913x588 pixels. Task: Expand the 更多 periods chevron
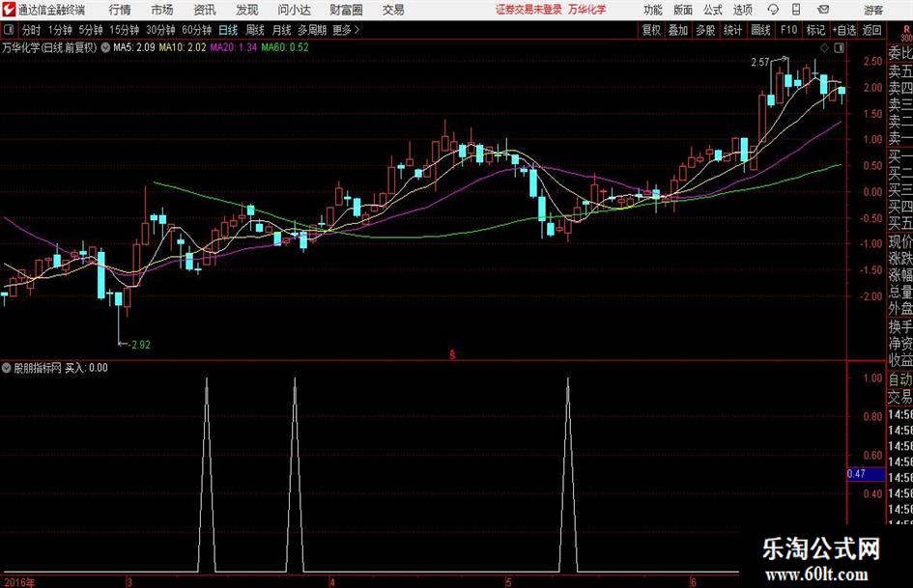pos(357,29)
